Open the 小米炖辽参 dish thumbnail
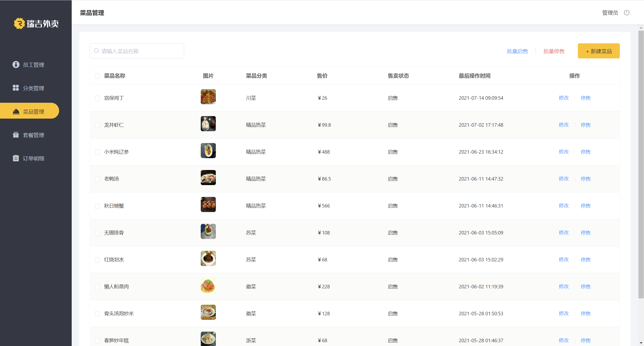 (208, 151)
